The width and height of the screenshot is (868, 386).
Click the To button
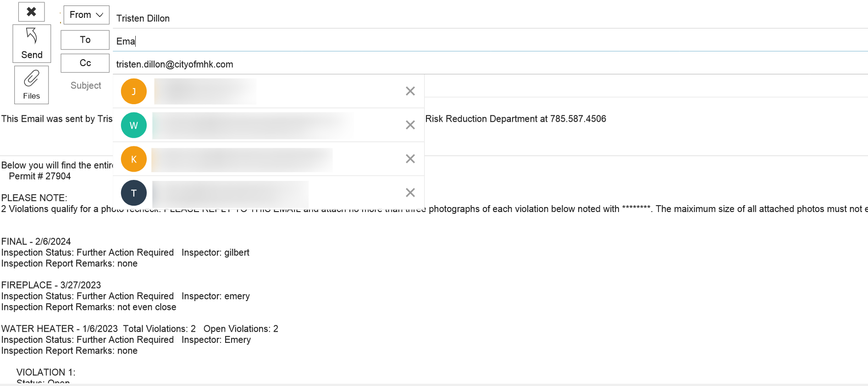(85, 40)
